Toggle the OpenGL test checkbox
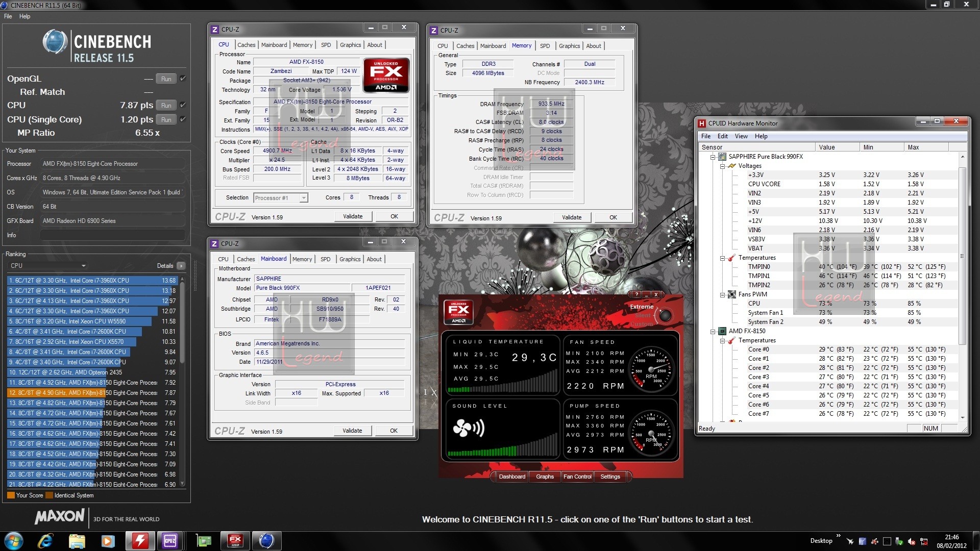Image resolution: width=980 pixels, height=551 pixels. click(x=183, y=79)
